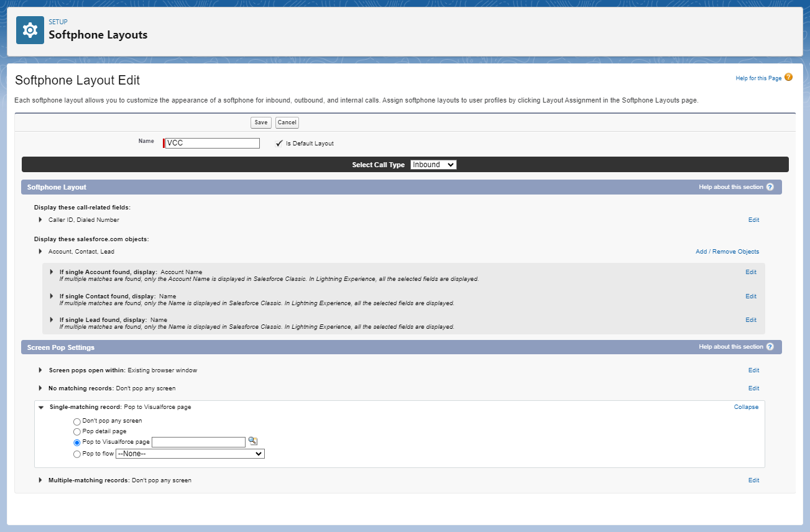The height and width of the screenshot is (532, 810).
Task: Select the Pop to flow radio
Action: pos(77,454)
